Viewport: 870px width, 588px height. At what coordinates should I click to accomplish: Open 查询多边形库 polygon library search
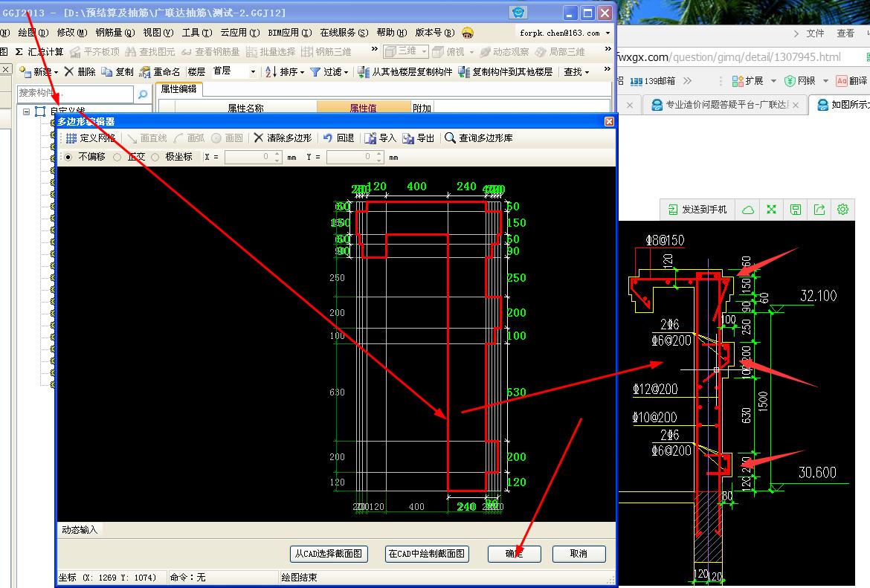(x=451, y=138)
